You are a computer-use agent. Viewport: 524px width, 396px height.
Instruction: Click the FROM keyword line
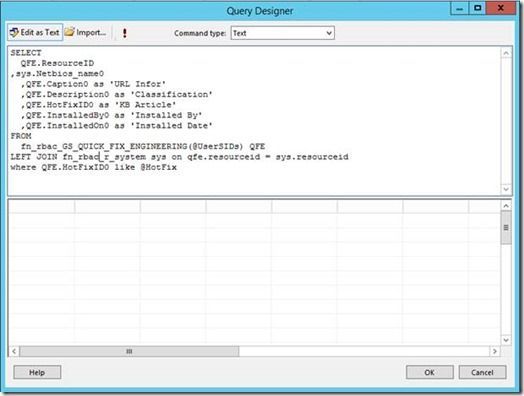[x=21, y=136]
